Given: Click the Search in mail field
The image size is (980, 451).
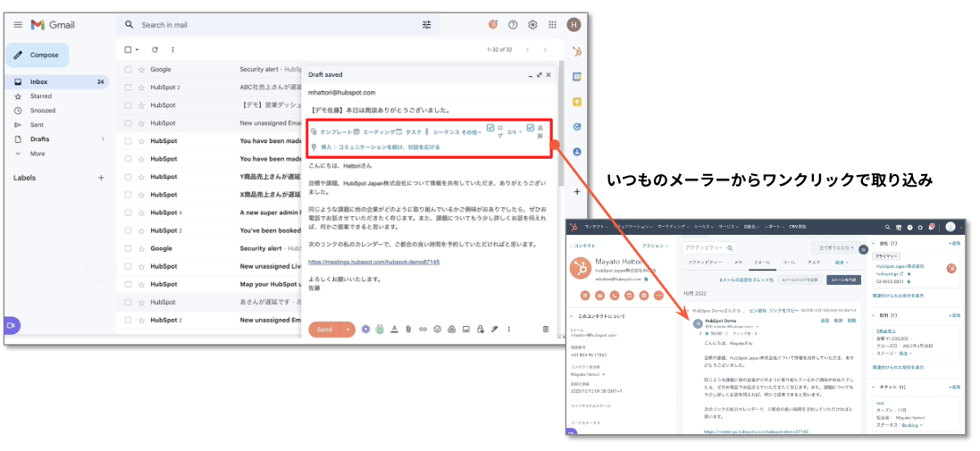Looking at the screenshot, I should 278,25.
